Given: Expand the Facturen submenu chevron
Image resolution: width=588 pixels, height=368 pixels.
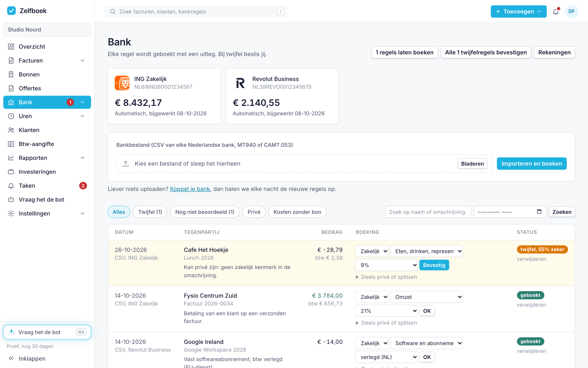Looking at the screenshot, I should tap(83, 60).
